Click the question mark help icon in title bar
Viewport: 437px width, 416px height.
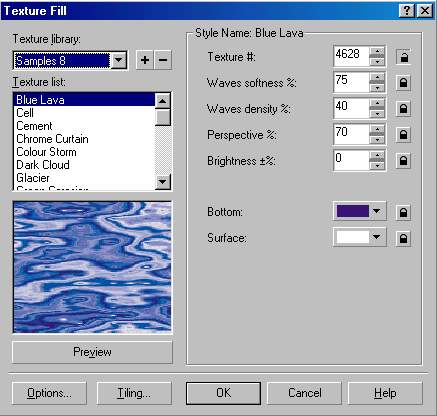coord(407,11)
